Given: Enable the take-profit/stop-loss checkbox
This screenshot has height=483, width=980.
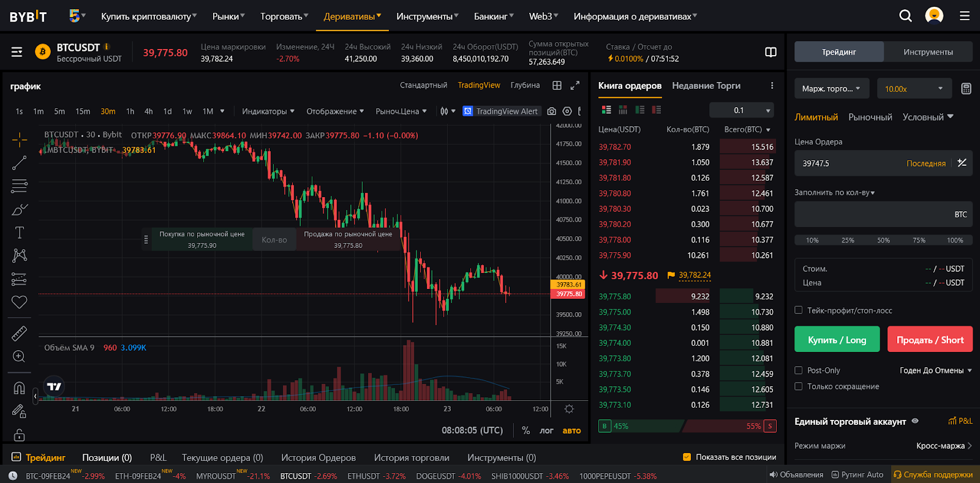Looking at the screenshot, I should click(x=799, y=310).
